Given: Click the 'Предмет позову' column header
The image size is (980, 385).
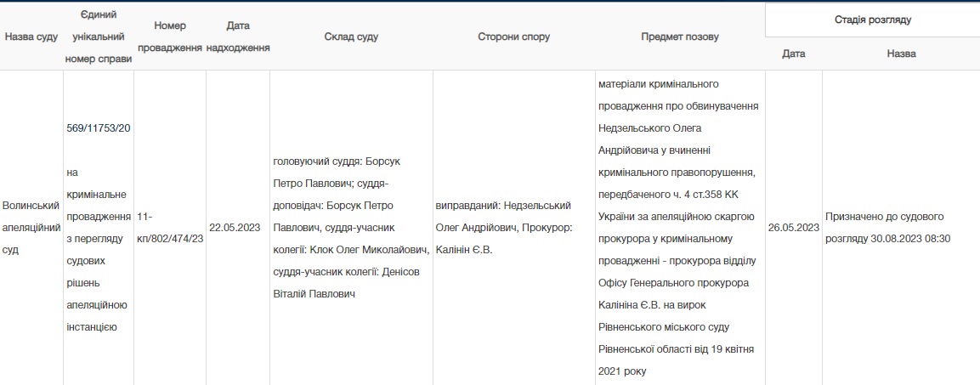Looking at the screenshot, I should click(x=679, y=37).
